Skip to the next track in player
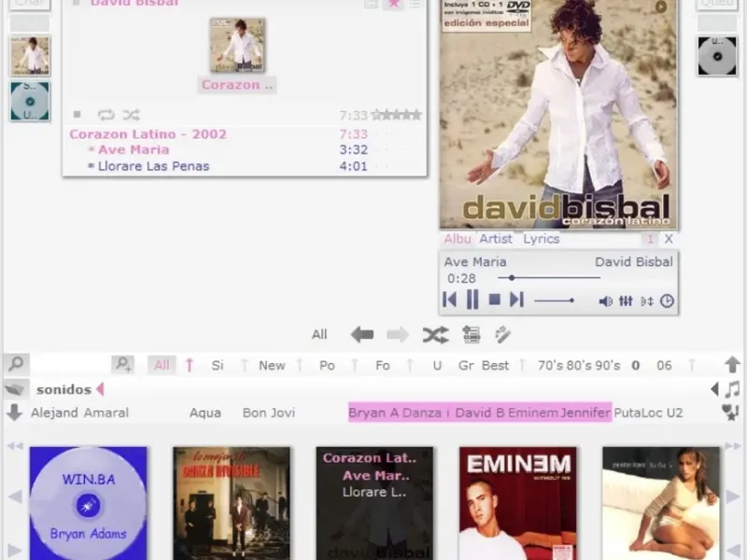 point(517,300)
